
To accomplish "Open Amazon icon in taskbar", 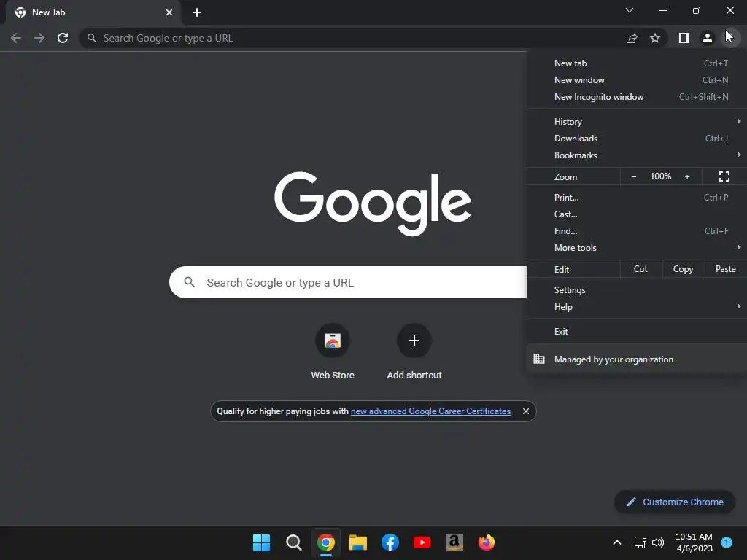I will point(454,542).
